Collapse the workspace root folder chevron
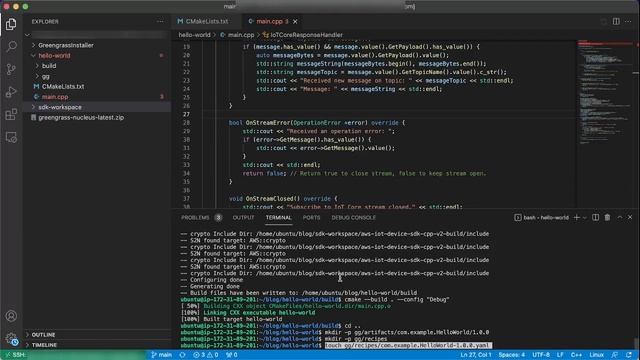Screen dimensions: 640x360 pyautogui.click(x=28, y=35)
